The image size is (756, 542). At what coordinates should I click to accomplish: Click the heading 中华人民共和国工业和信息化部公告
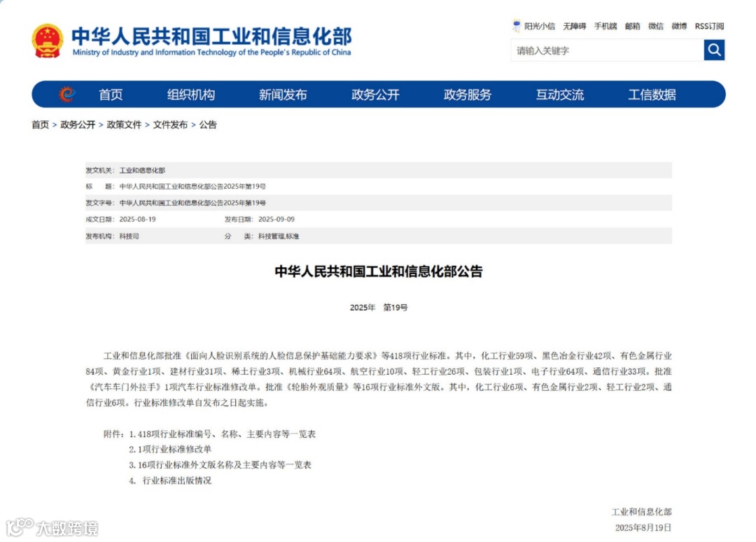click(x=379, y=272)
